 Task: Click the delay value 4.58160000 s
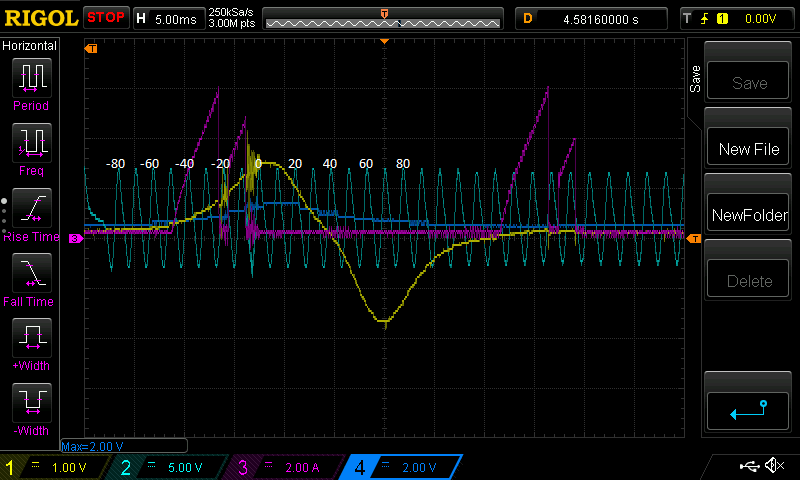tap(601, 19)
